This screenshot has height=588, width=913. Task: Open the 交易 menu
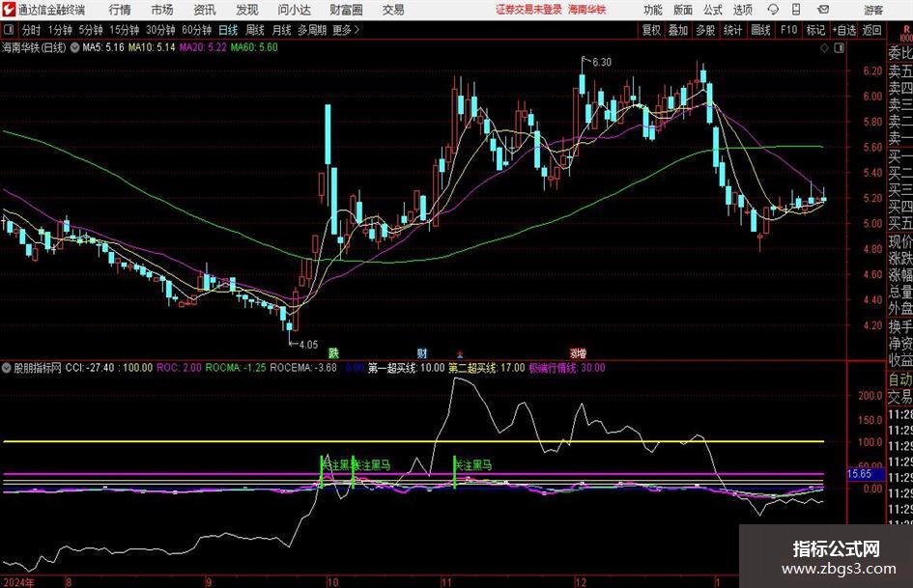393,10
